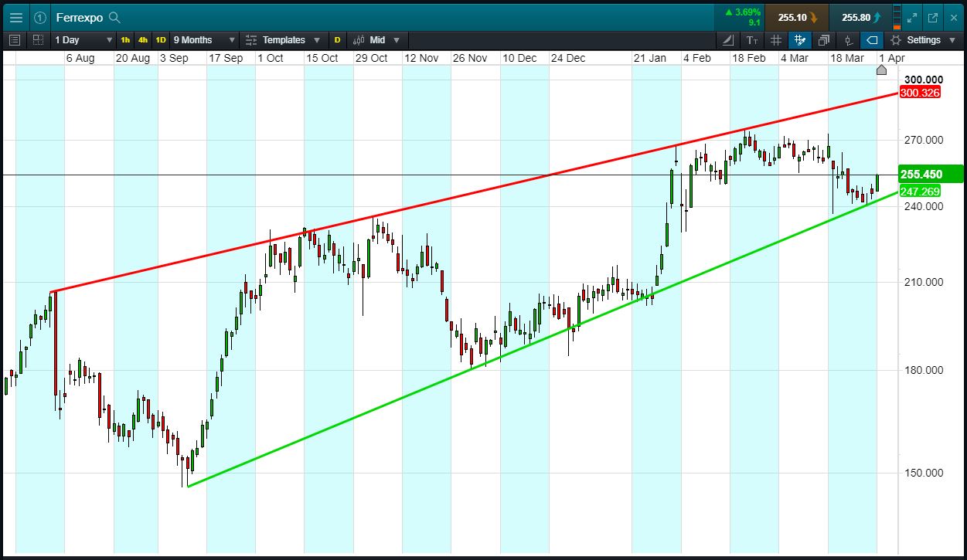The image size is (967, 560).
Task: Expand the Templates dropdown
Action: pyautogui.click(x=317, y=40)
